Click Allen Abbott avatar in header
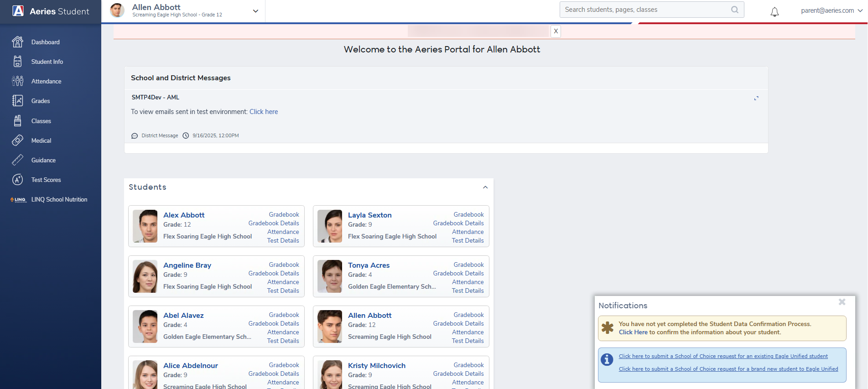Viewport: 868px width, 389px height. (x=117, y=10)
